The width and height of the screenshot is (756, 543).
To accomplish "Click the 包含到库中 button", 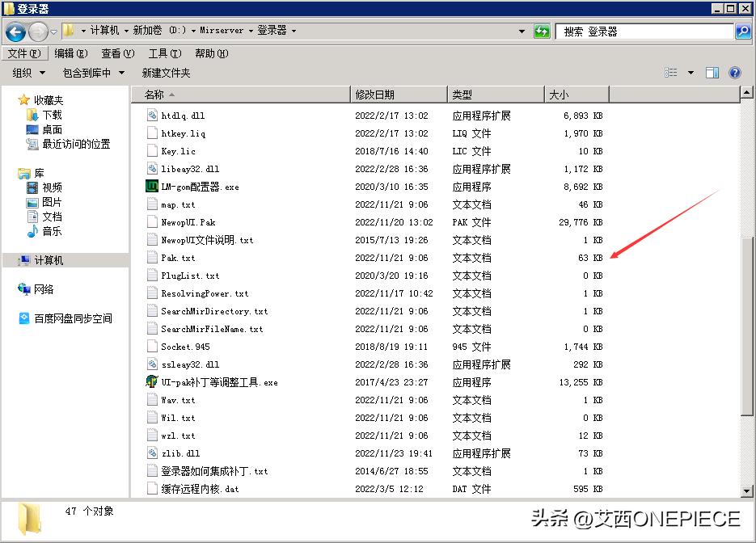I will (x=91, y=72).
